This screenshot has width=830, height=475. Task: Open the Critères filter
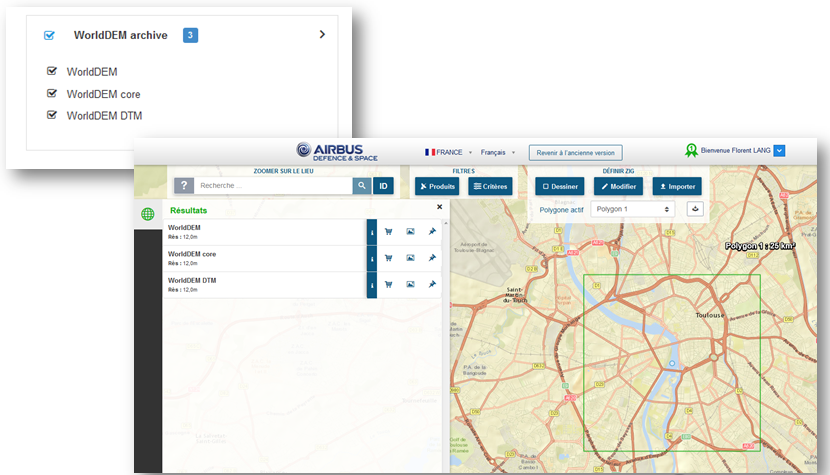tap(490, 186)
